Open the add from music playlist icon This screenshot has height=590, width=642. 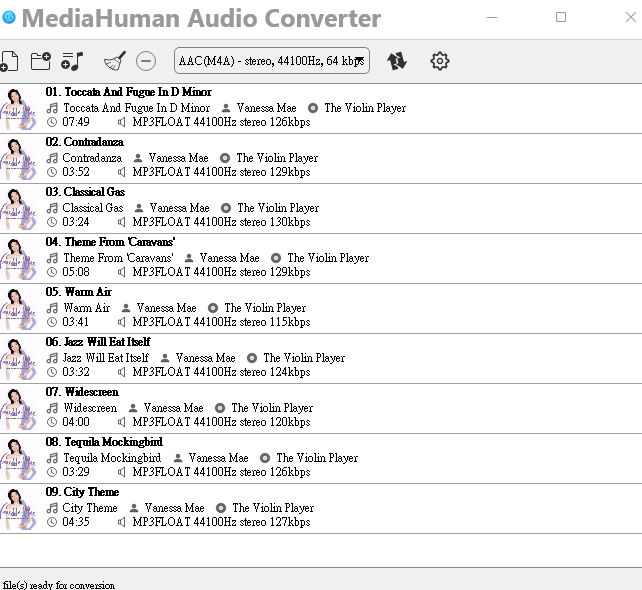pyautogui.click(x=72, y=61)
